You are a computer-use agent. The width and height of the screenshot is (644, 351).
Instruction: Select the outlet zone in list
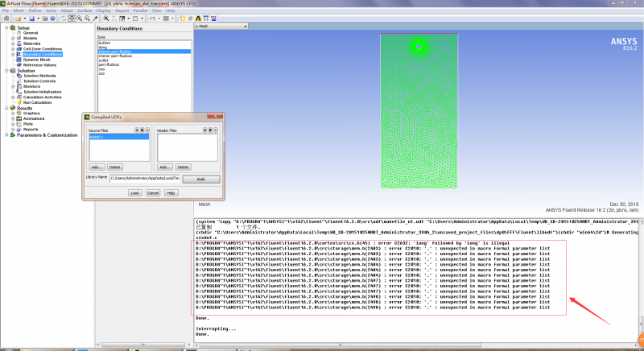pos(103,60)
